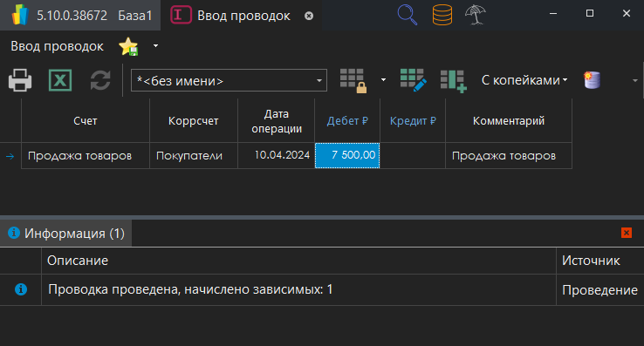The height and width of the screenshot is (346, 644).
Task: Sort by Дата операции column header
Action: 277,120
